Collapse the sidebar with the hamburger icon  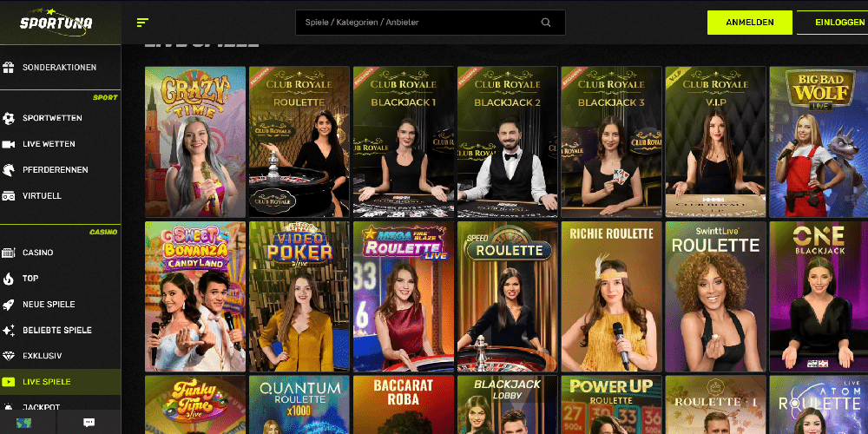142,23
